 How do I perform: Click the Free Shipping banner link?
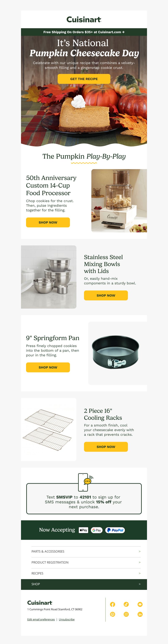pyautogui.click(x=84, y=32)
